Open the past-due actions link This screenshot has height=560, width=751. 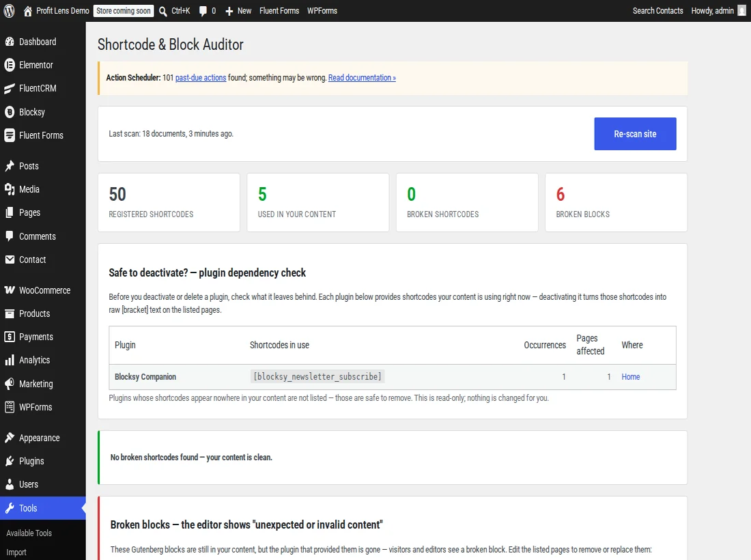pos(201,78)
